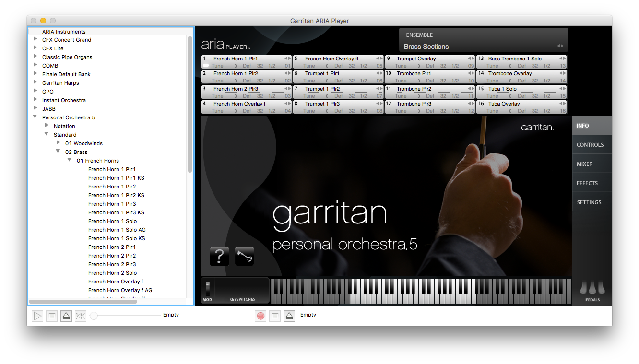Click the Garritan logo link
This screenshot has width=639, height=364.
pyautogui.click(x=537, y=128)
